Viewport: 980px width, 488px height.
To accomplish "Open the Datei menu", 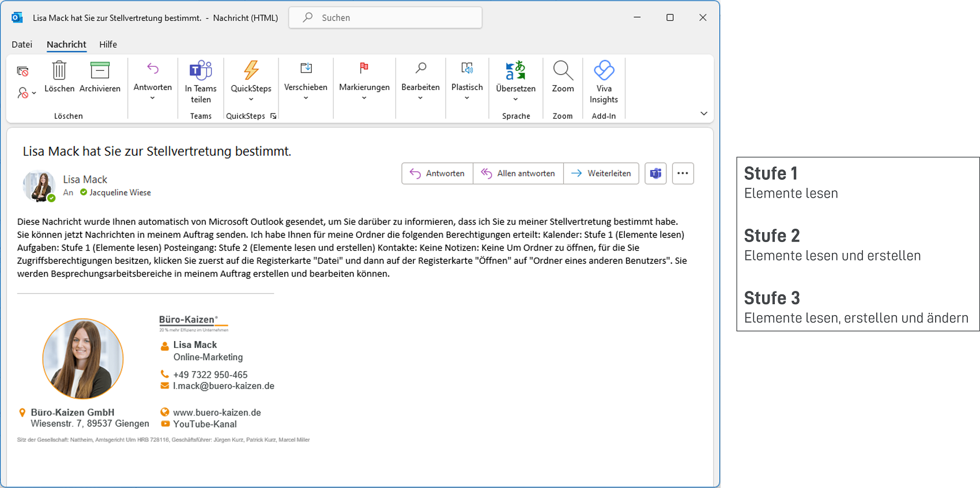I will point(22,44).
